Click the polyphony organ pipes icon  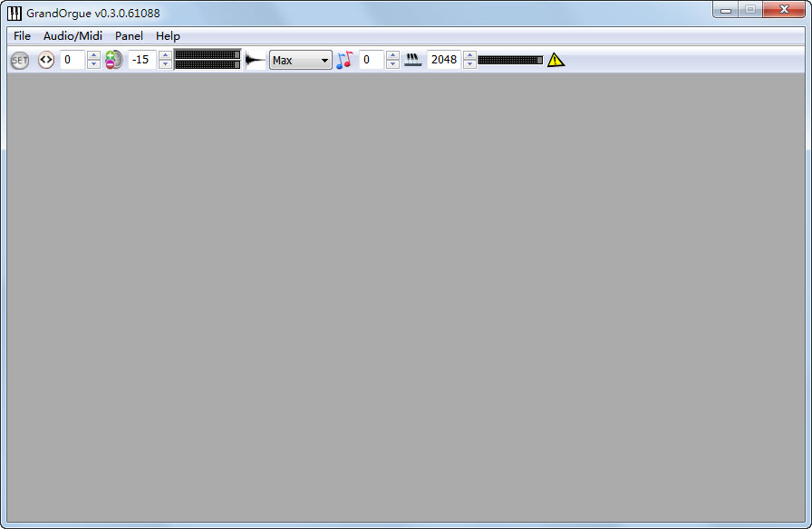pyautogui.click(x=412, y=60)
